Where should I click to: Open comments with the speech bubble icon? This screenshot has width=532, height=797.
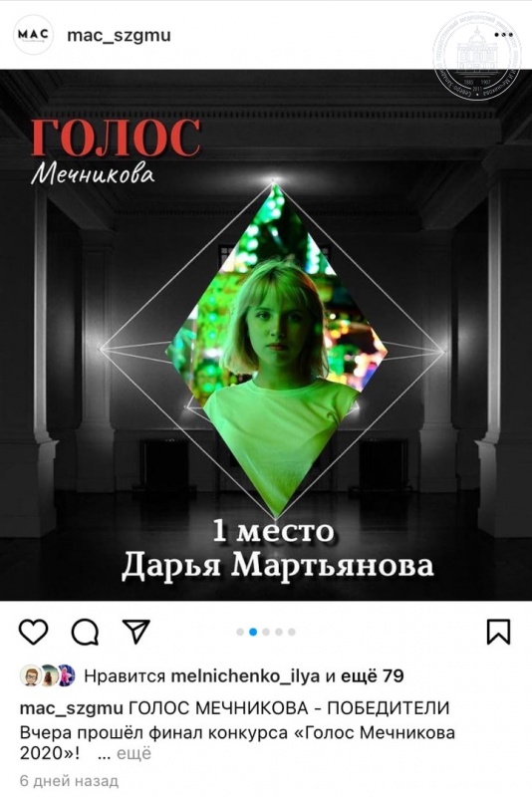pyautogui.click(x=85, y=633)
